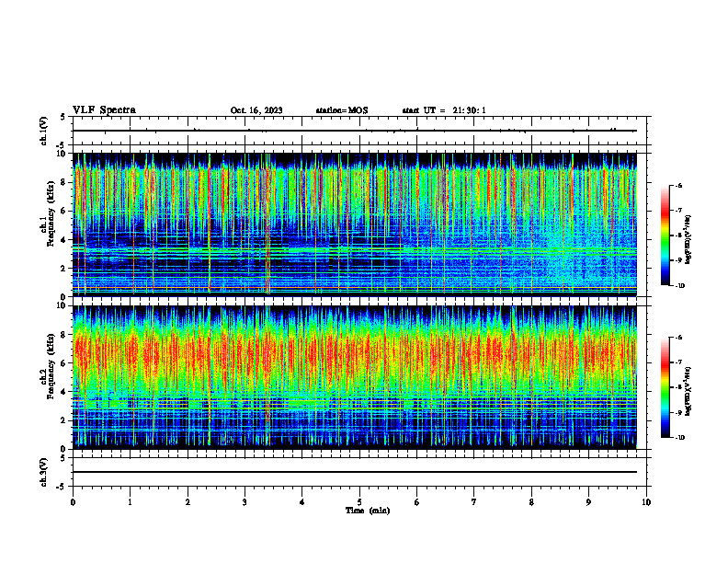Click ch.1 frequency axis tick "8"
The width and height of the screenshot is (728, 563).
click(64, 182)
